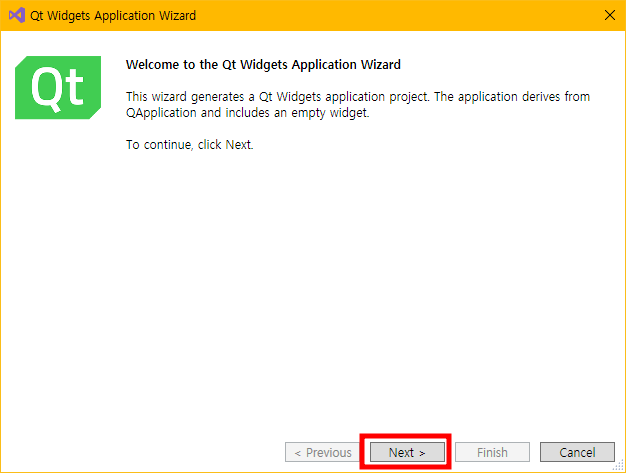This screenshot has width=626, height=473.
Task: Click the "This wizard generates a Qt Widgets application project" sentence
Action: pyautogui.click(x=279, y=97)
